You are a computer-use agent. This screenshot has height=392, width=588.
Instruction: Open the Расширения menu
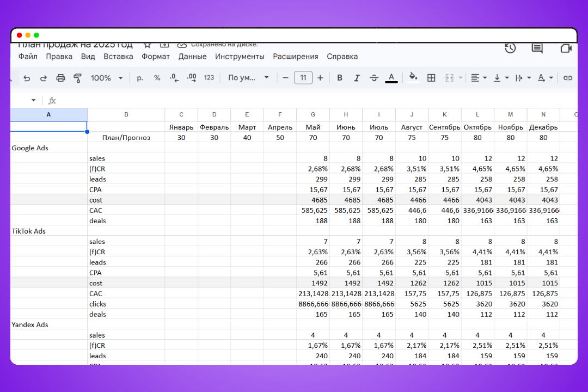point(296,56)
